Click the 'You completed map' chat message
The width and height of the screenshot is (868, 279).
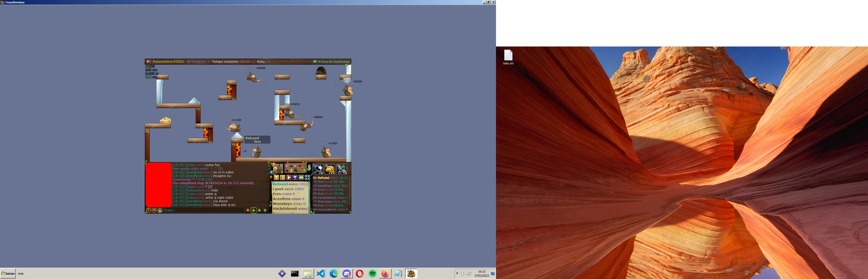[x=213, y=183]
